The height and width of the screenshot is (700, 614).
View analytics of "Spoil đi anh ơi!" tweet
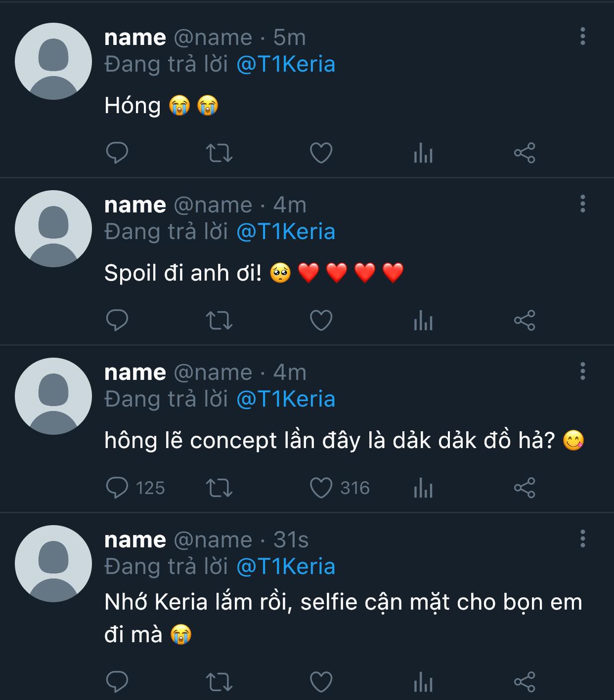pos(423,320)
